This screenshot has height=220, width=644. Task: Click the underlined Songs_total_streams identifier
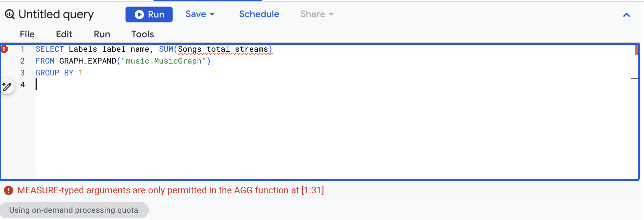click(x=223, y=49)
